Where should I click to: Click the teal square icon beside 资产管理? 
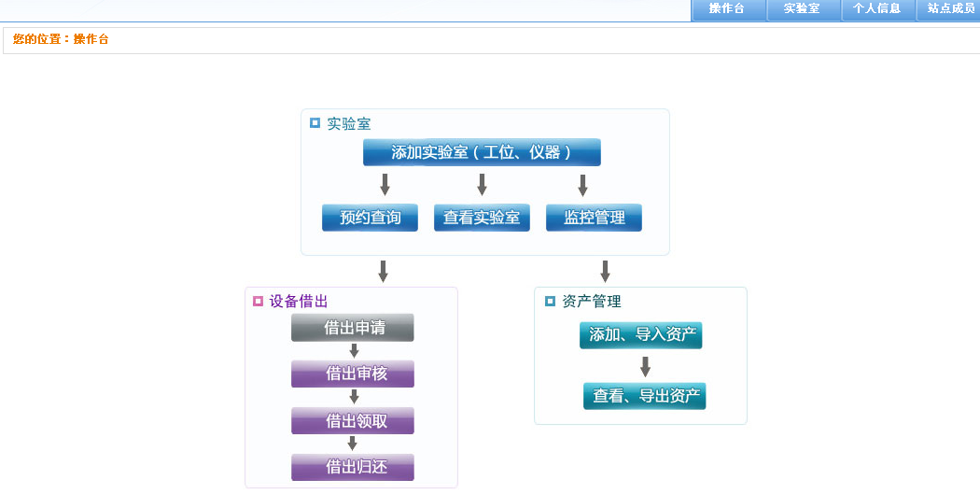(x=550, y=301)
